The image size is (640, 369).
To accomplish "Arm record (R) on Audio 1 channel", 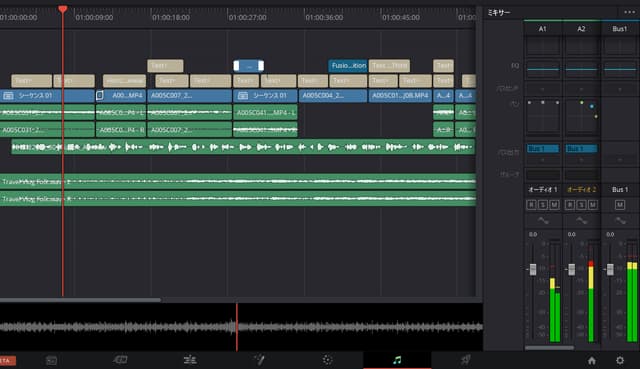I will (531, 205).
